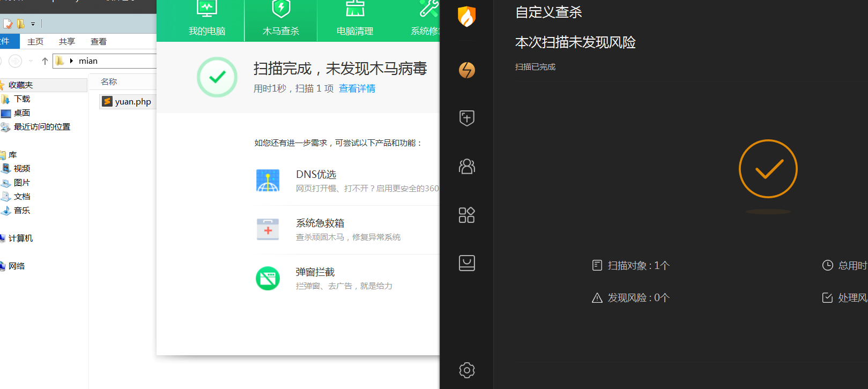Open 系统急救箱 feature

point(320,223)
